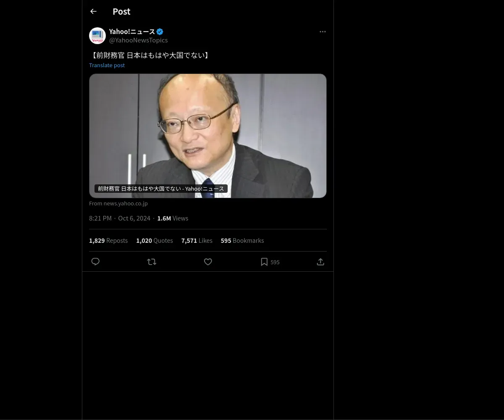Open the reply speech bubble icon
The width and height of the screenshot is (504, 420).
(95, 262)
